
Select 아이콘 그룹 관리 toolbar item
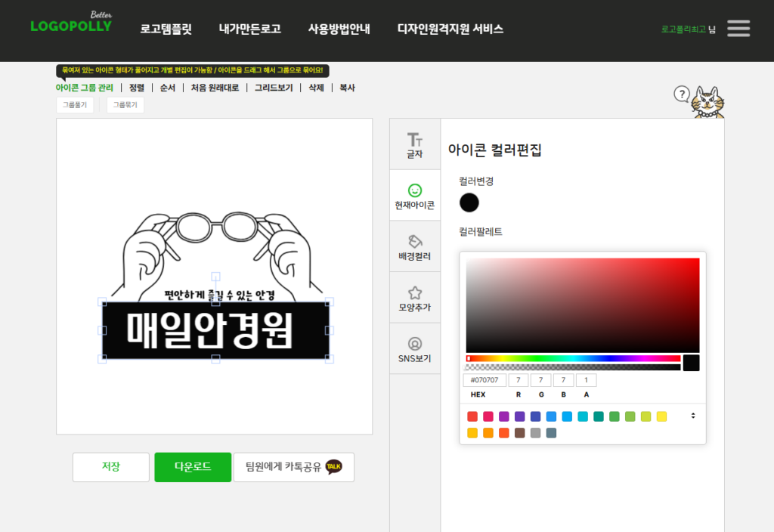click(x=85, y=88)
